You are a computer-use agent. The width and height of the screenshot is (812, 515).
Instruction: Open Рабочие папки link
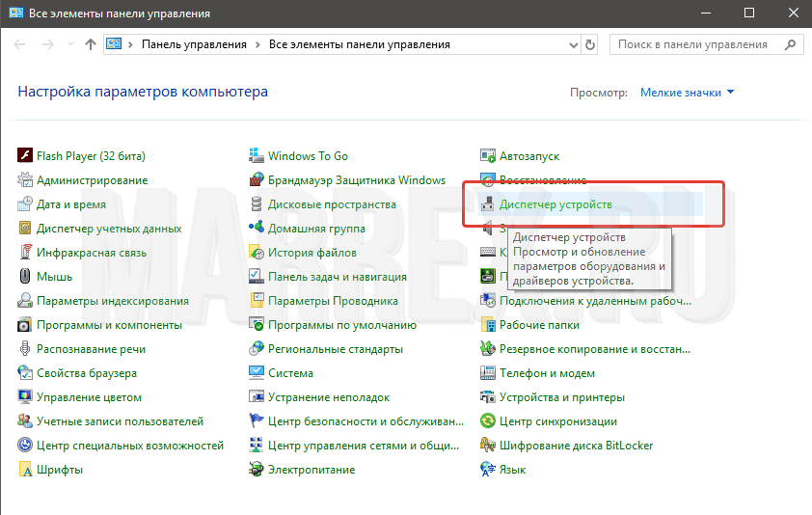point(539,325)
